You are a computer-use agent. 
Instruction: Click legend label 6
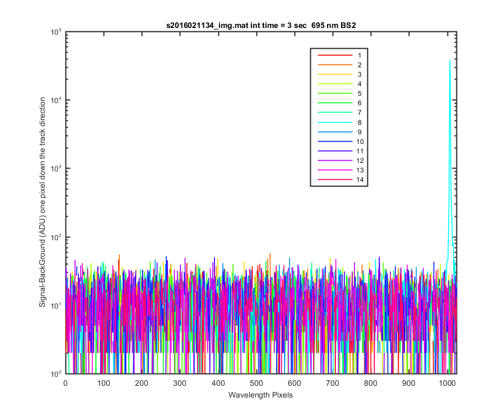pyautogui.click(x=360, y=103)
